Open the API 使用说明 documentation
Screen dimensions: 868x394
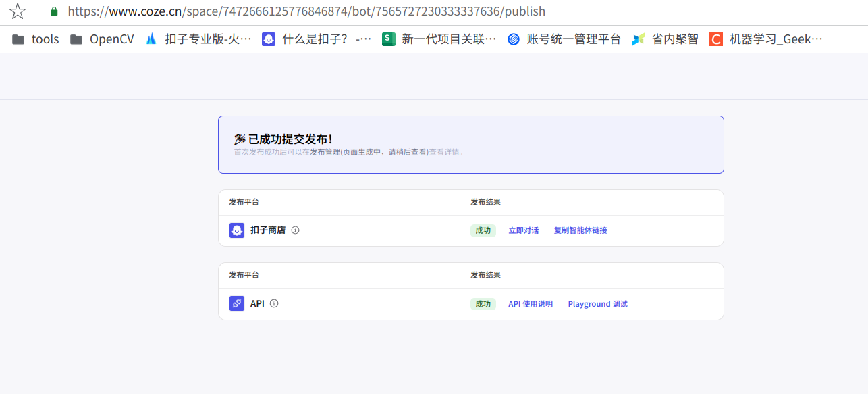(x=531, y=303)
